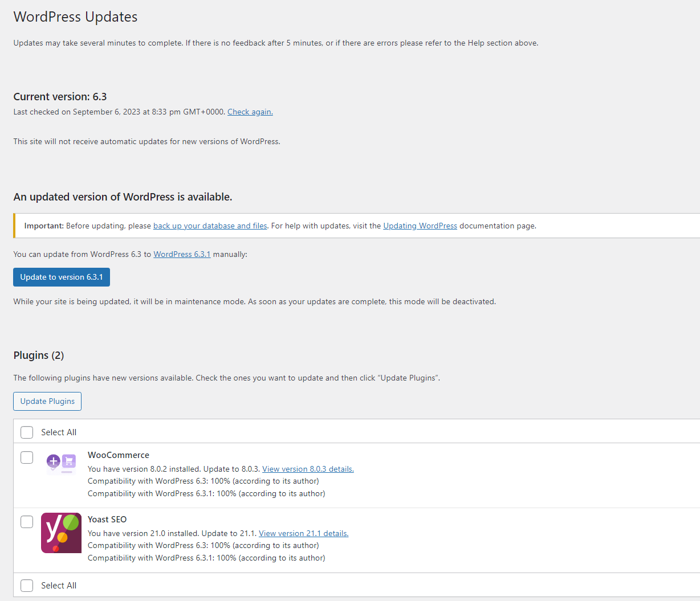700x601 pixels.
Task: View version 8.0.3 details for WooCommerce
Action: coord(307,469)
